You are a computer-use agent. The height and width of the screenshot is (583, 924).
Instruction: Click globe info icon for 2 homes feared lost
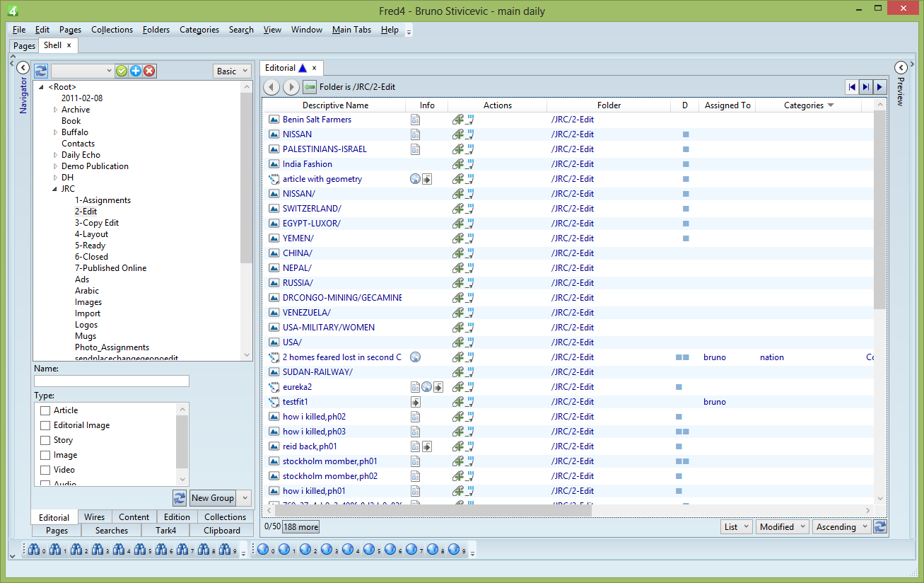coord(416,357)
